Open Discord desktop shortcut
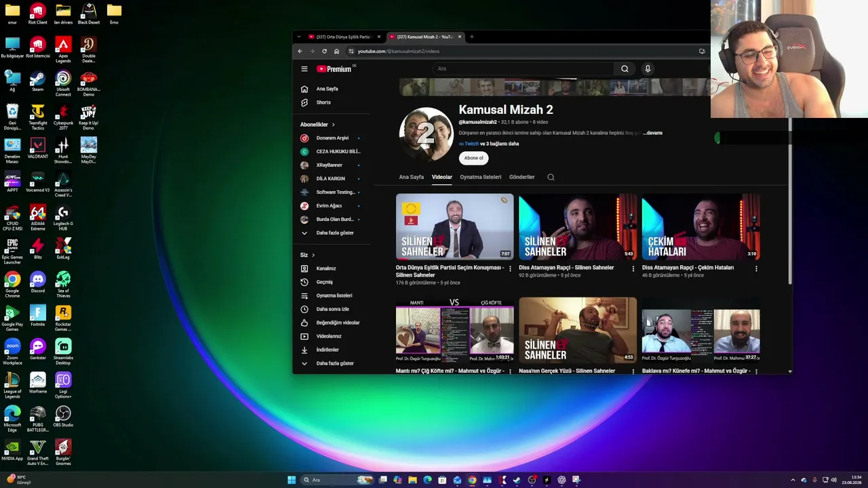The image size is (868, 488). [37, 283]
